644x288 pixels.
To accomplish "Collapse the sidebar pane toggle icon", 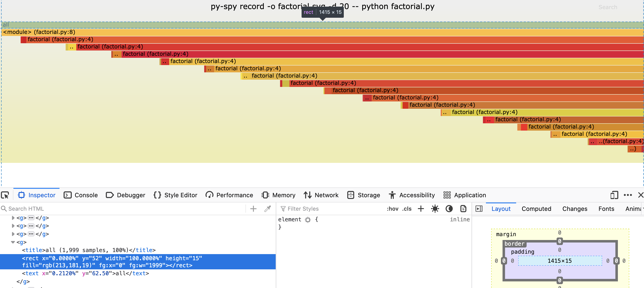I will click(x=479, y=209).
